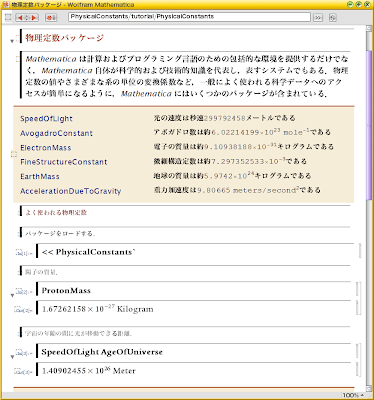Go back with the left arrow button
Viewport: 374px width, 400px height.
click(20, 17)
